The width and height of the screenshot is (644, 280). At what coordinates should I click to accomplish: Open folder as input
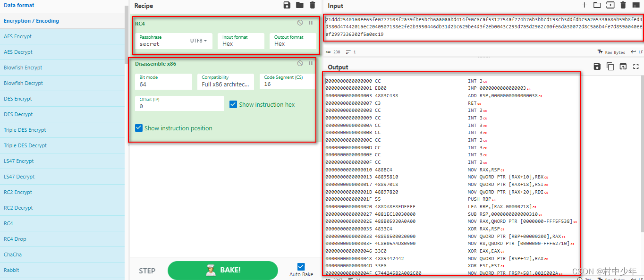point(597,5)
